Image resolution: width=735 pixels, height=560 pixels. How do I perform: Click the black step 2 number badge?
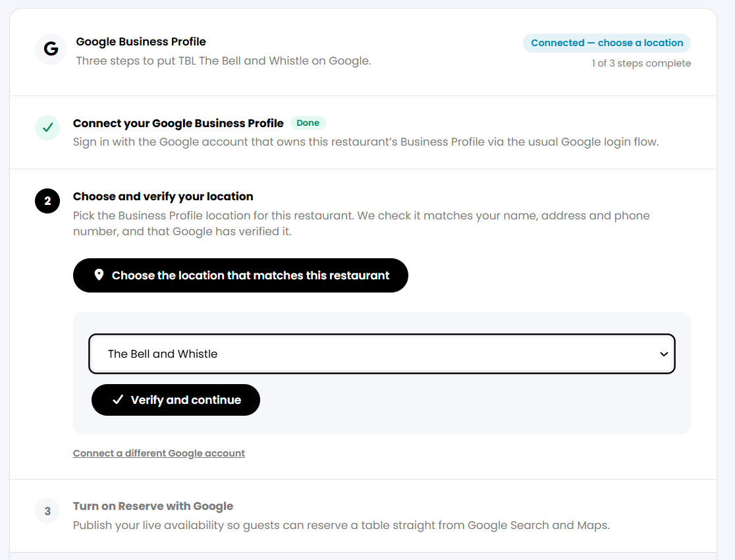point(47,201)
